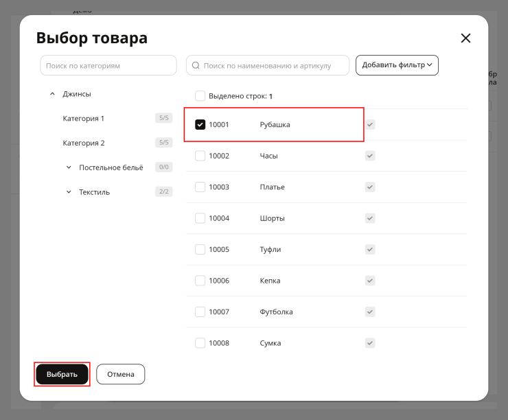This screenshot has width=508, height=420.
Task: Click the 0/0 badge next to Постельное бельё
Action: point(163,167)
